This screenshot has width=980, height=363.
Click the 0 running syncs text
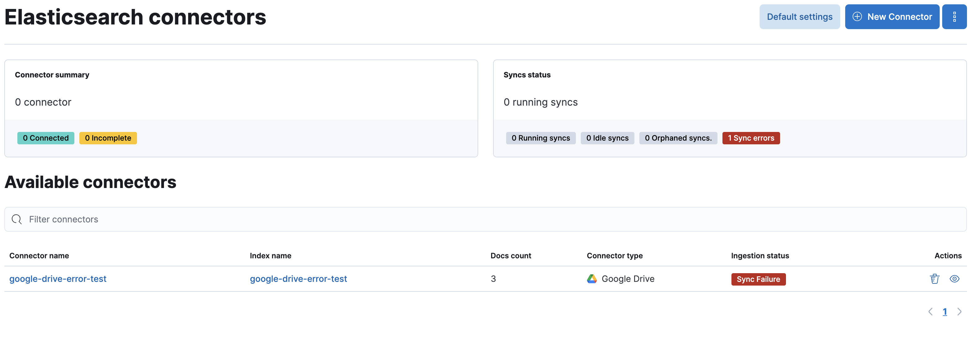[540, 102]
